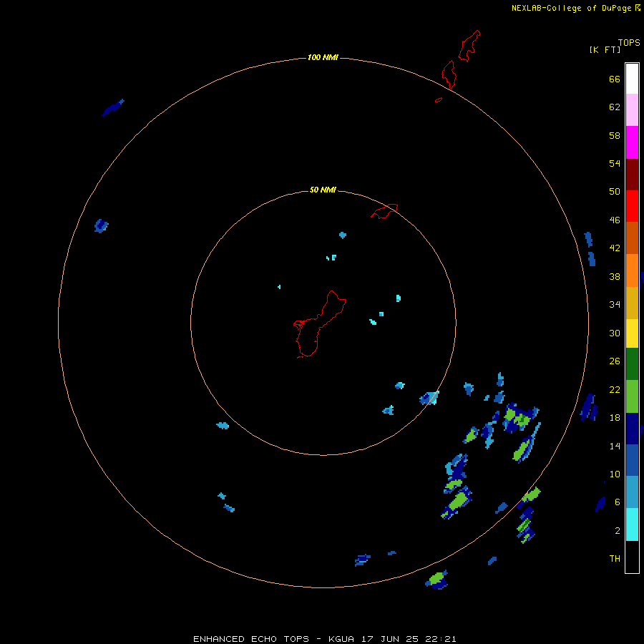Viewport: 644px width, 644px height.
Task: Click the legend value 14
Action: coord(615,446)
